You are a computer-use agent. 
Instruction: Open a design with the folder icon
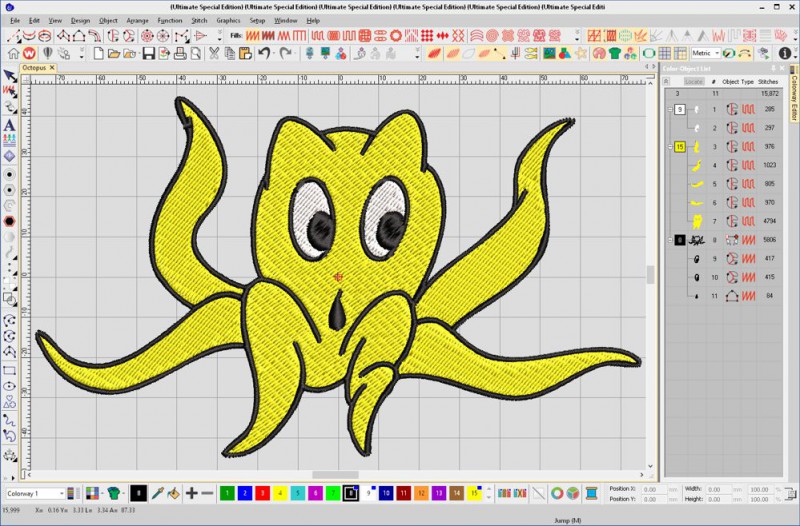114,53
